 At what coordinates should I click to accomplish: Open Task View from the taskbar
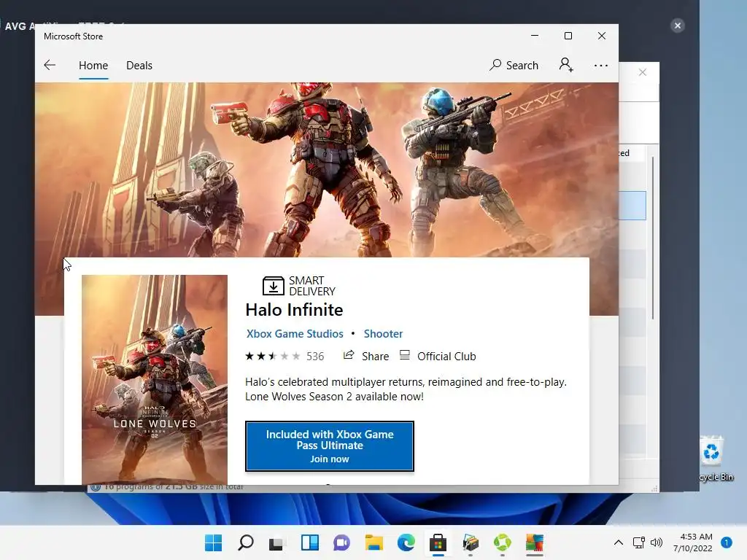[276, 542]
